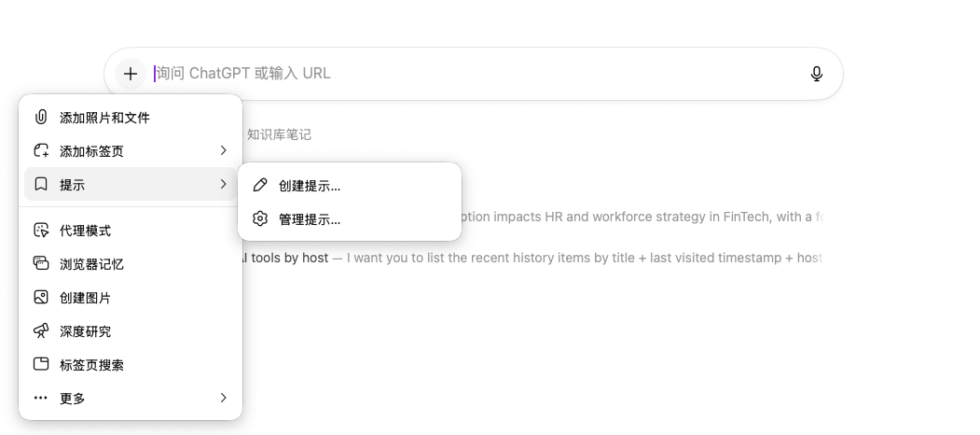Click the paperclip icon for adding files
This screenshot has height=435, width=980.
point(41,118)
